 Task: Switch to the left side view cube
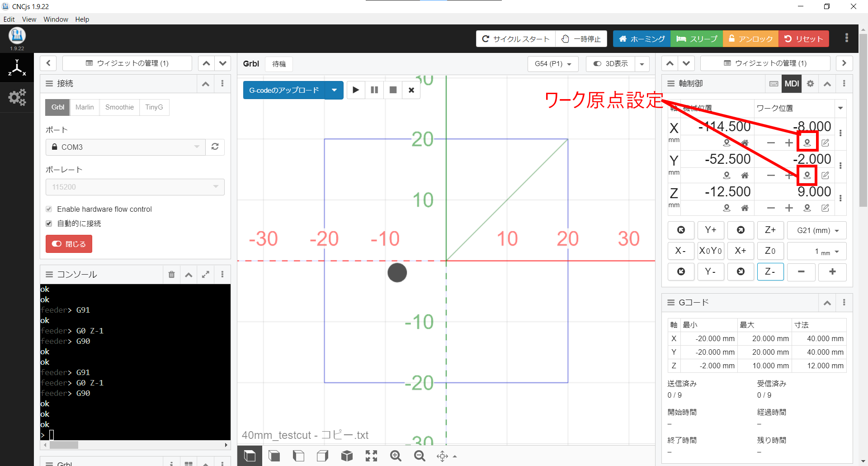tap(298, 456)
